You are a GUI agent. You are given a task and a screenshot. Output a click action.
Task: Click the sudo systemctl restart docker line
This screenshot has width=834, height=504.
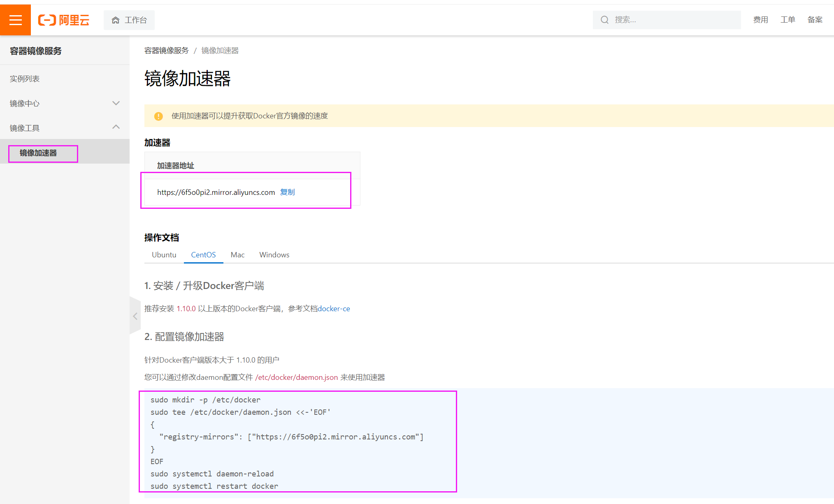[214, 486]
